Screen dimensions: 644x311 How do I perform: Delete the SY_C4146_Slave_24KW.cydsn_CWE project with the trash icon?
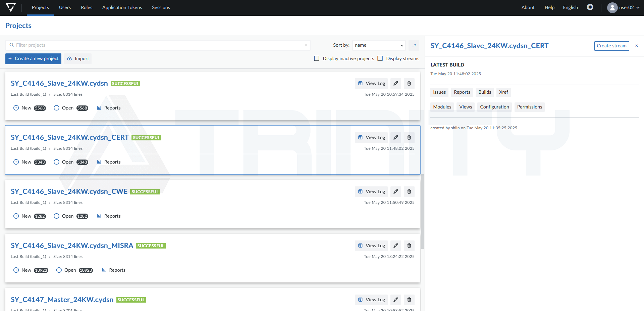[409, 191]
